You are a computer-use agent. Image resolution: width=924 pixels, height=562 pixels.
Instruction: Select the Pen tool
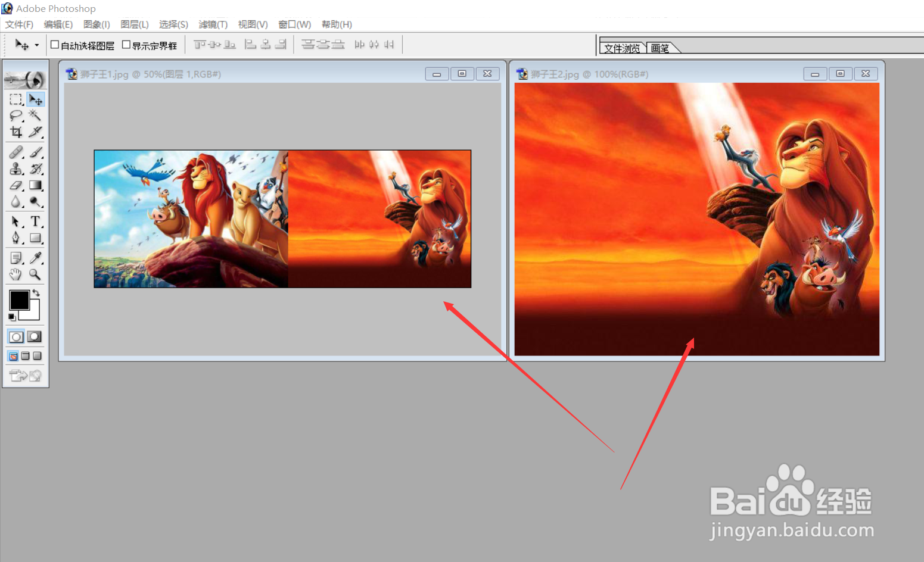point(16,238)
